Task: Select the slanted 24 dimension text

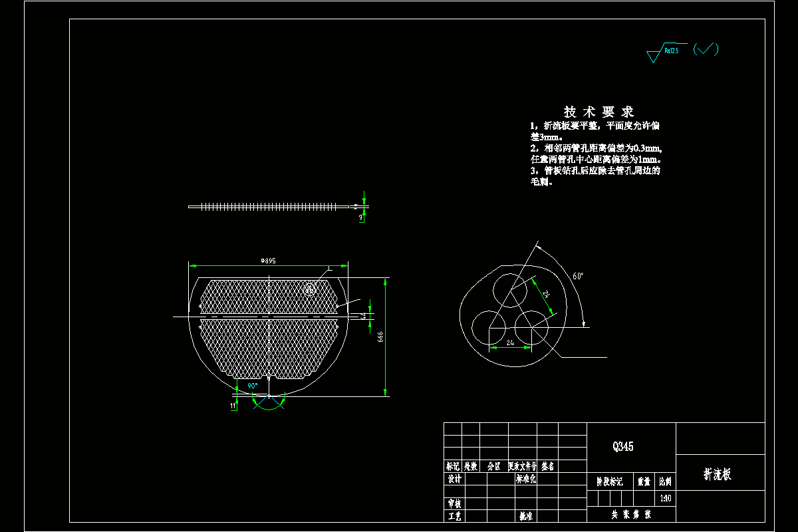Action: click(x=546, y=294)
